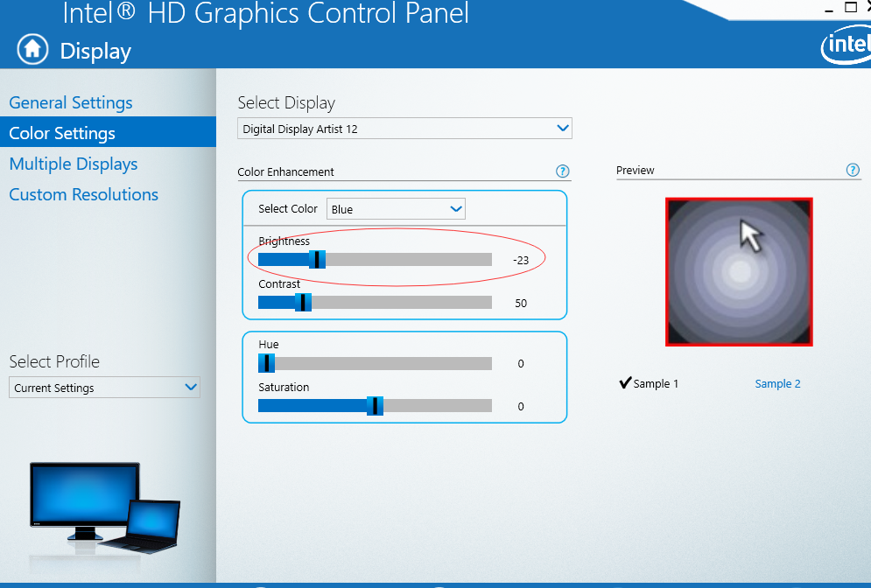Image resolution: width=871 pixels, height=588 pixels.
Task: Select Color Settings in sidebar
Action: [62, 133]
